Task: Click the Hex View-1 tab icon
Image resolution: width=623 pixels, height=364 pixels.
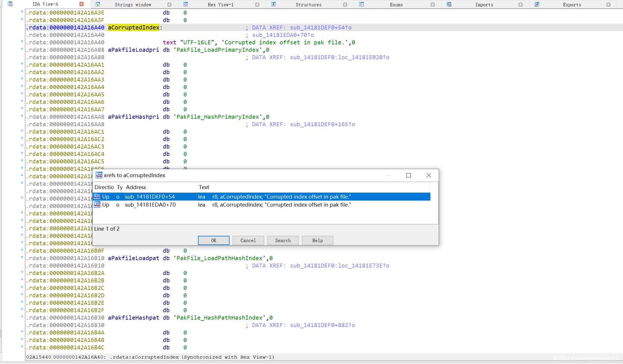Action: point(186,4)
